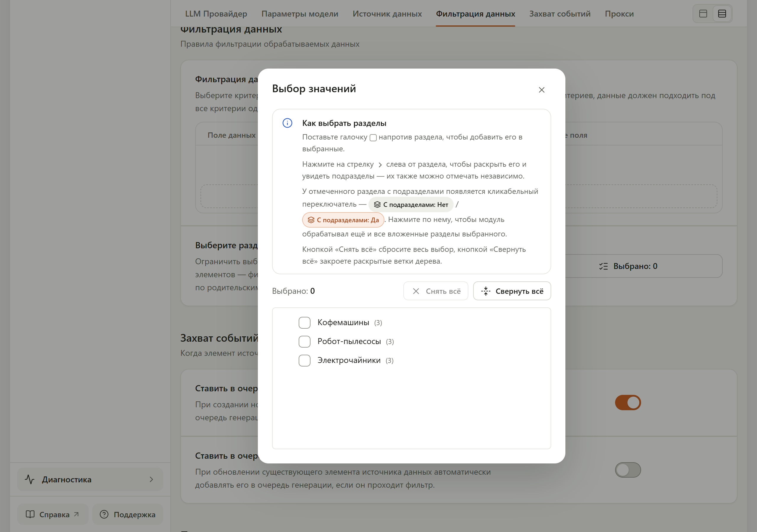
Task: Click the Выбрано: 0 counter in dialog
Action: pos(293,291)
